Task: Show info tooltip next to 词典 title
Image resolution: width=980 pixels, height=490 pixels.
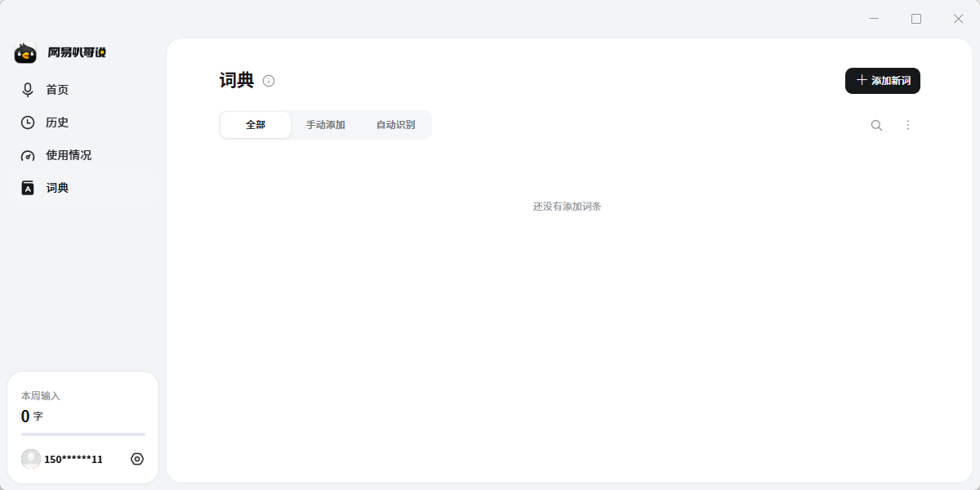Action: pyautogui.click(x=269, y=81)
